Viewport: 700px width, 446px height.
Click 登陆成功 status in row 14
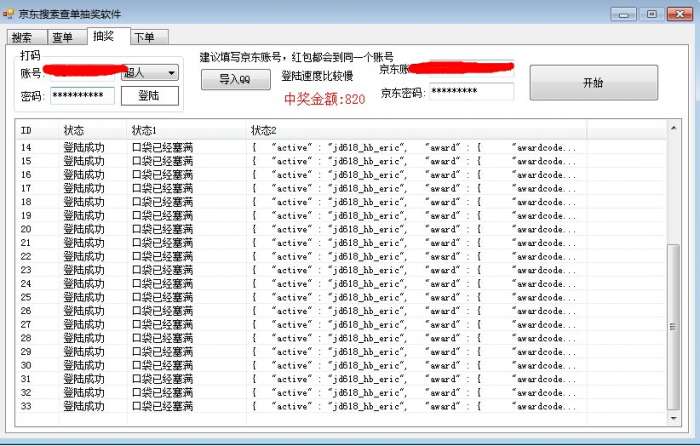coord(84,147)
